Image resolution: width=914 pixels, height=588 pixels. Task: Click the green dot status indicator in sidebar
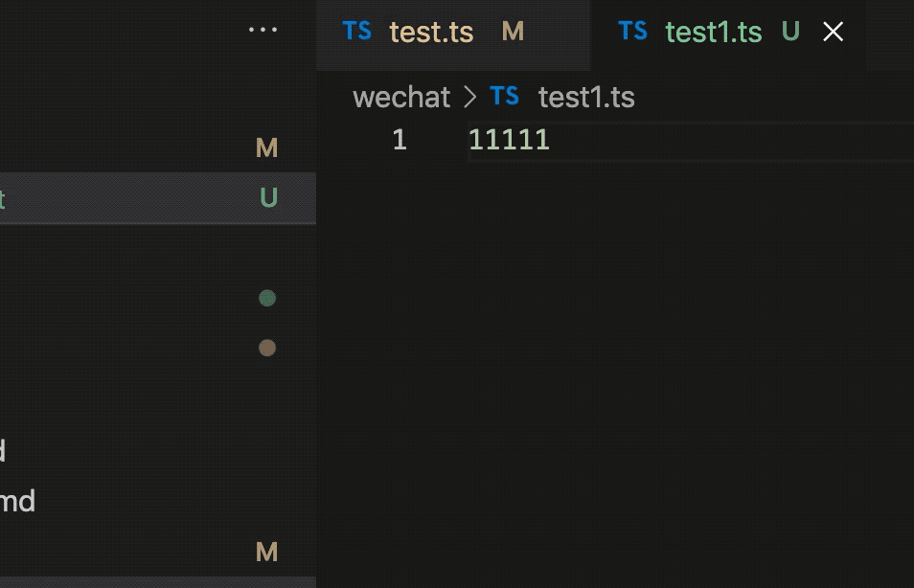267,298
